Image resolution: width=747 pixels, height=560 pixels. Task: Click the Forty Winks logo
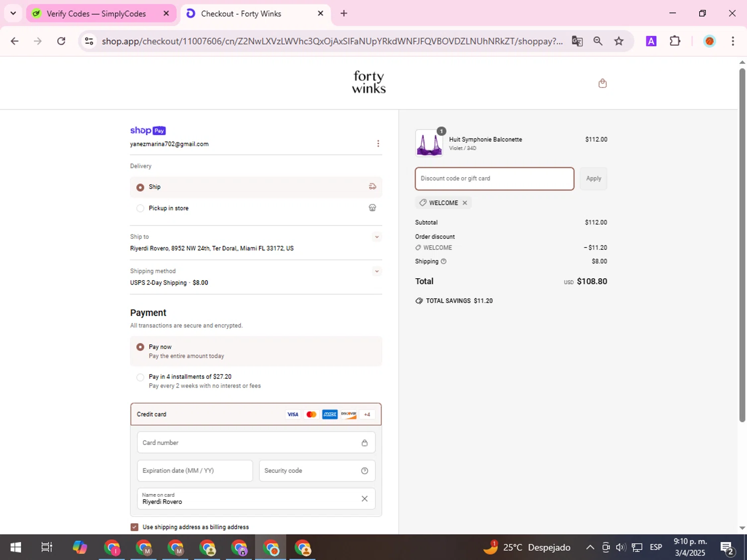coord(369,82)
